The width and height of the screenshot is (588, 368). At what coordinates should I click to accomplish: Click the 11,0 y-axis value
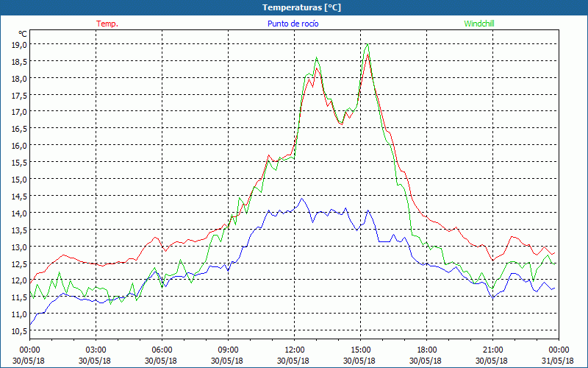click(20, 314)
